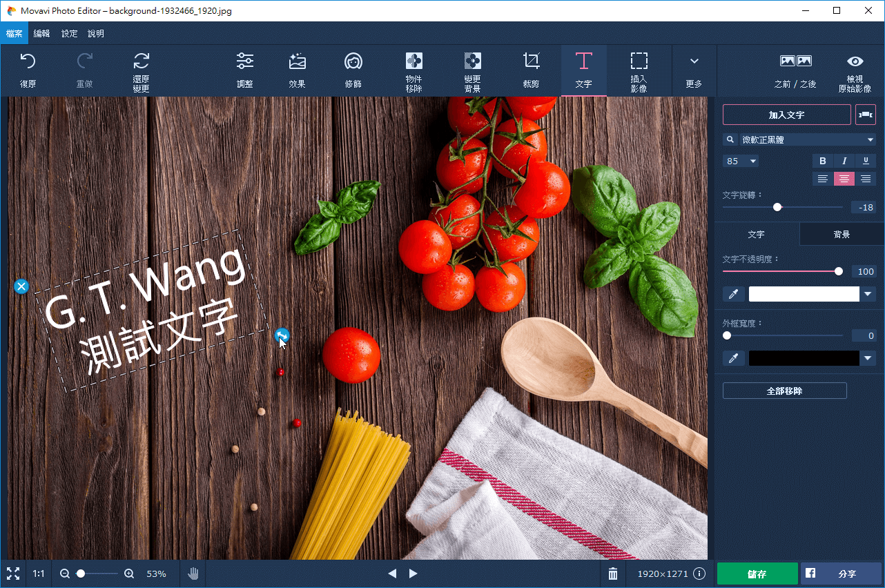Delete text box with blue X handle
The width and height of the screenshot is (885, 588).
coord(21,286)
